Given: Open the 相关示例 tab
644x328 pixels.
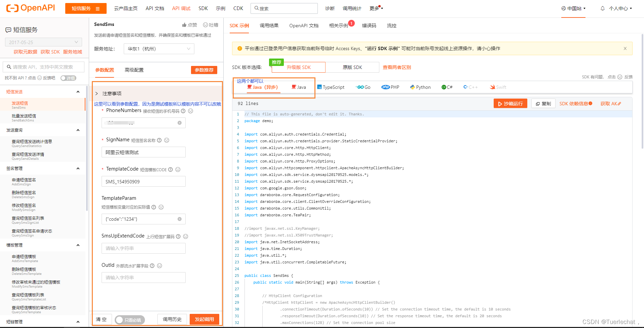Looking at the screenshot, I should tap(339, 26).
